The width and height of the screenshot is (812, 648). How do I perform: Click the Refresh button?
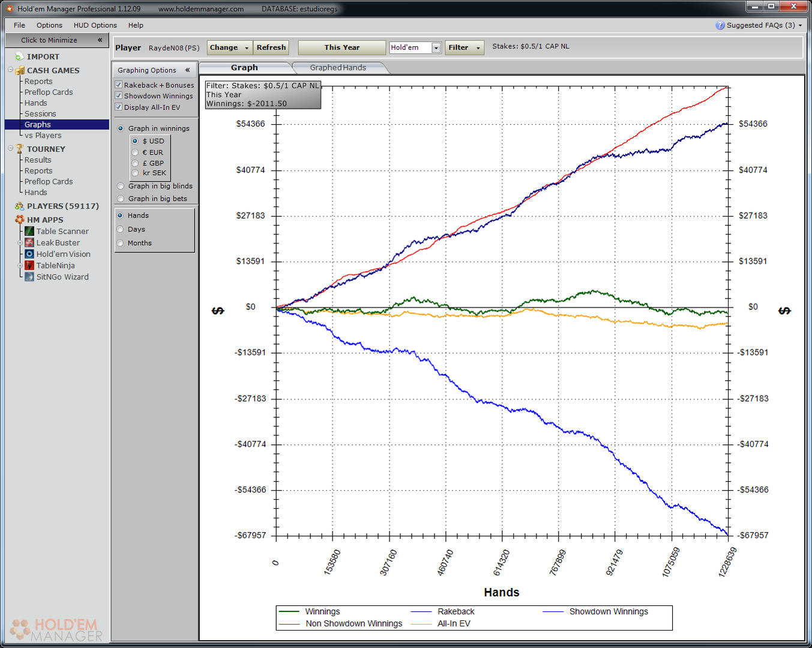(x=271, y=47)
